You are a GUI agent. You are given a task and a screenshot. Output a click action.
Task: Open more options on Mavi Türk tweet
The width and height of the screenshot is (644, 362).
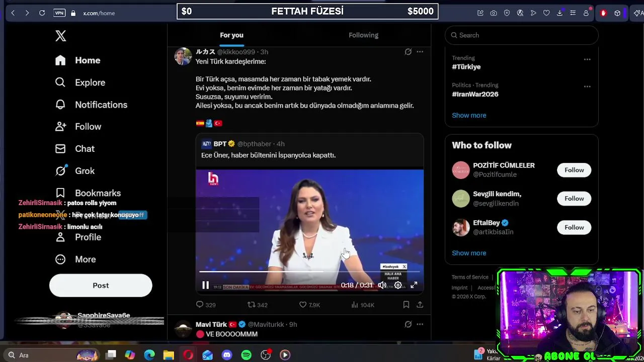click(420, 324)
